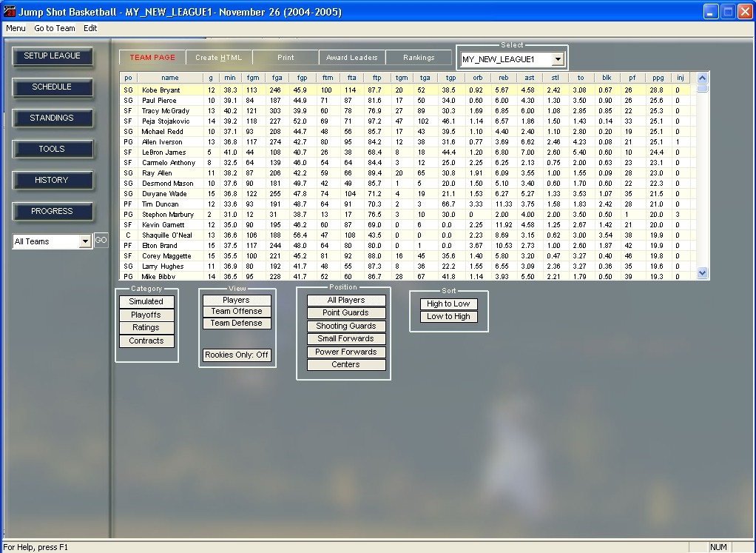The height and width of the screenshot is (553, 756).
Task: Open the Edit menu
Action: [x=90, y=28]
